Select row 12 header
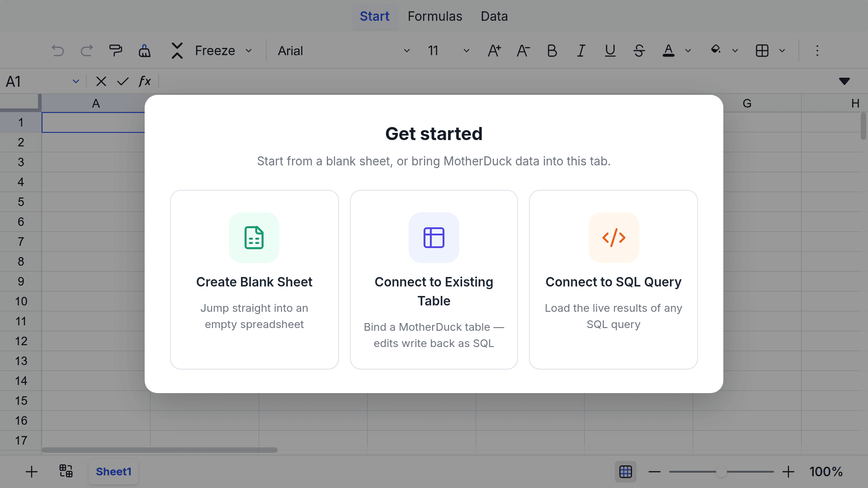This screenshot has height=488, width=868. pos(21,341)
